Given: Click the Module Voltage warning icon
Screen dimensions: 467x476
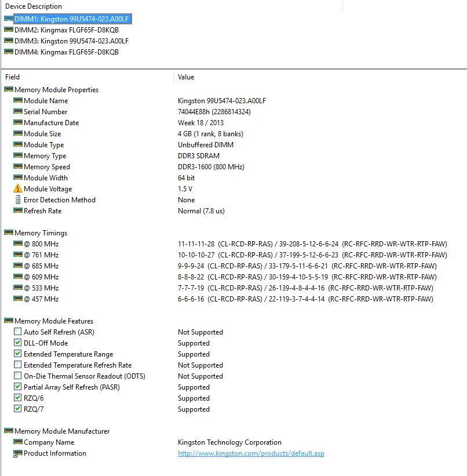Looking at the screenshot, I should (18, 188).
